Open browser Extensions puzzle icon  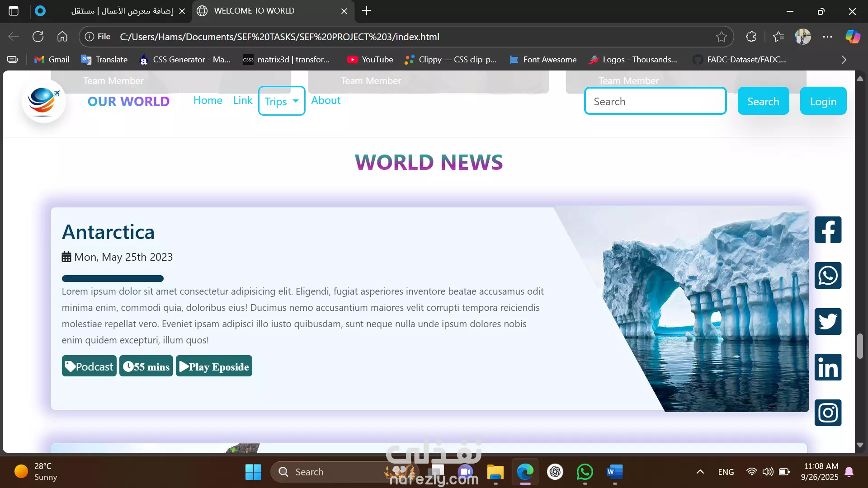(751, 37)
